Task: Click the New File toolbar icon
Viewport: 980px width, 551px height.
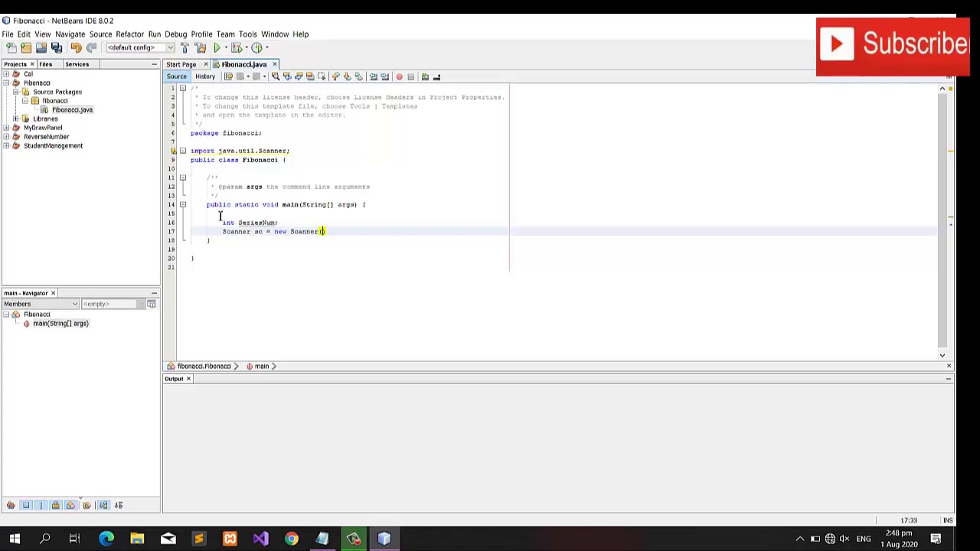Action: click(x=11, y=47)
